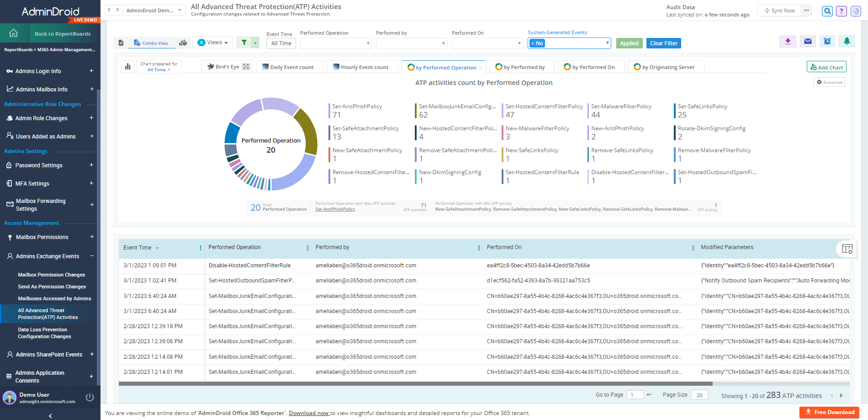The height and width of the screenshot is (420, 868).
Task: Click the Add Chart button
Action: click(826, 67)
